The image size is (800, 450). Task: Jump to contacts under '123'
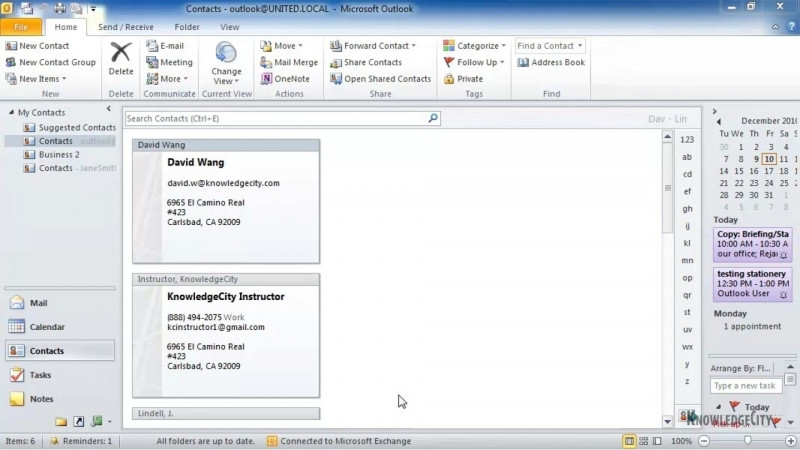pos(687,140)
